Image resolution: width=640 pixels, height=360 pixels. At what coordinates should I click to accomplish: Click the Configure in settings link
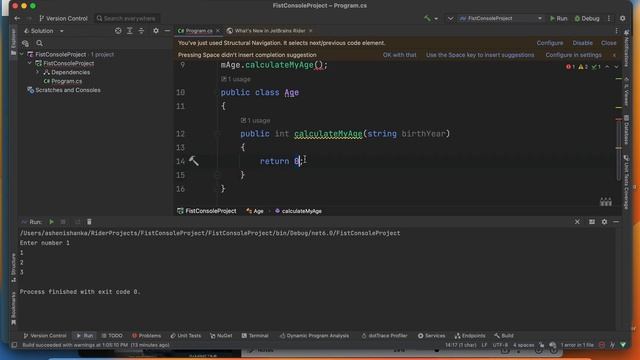(x=573, y=55)
